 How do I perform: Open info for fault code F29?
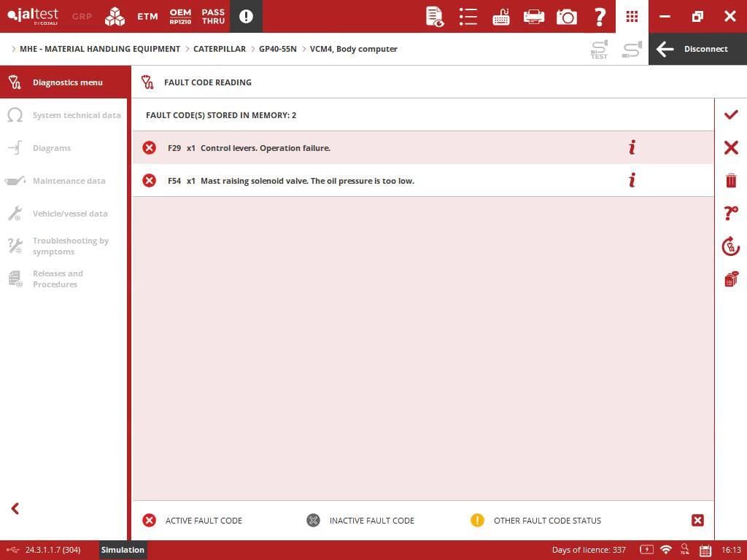tap(632, 148)
